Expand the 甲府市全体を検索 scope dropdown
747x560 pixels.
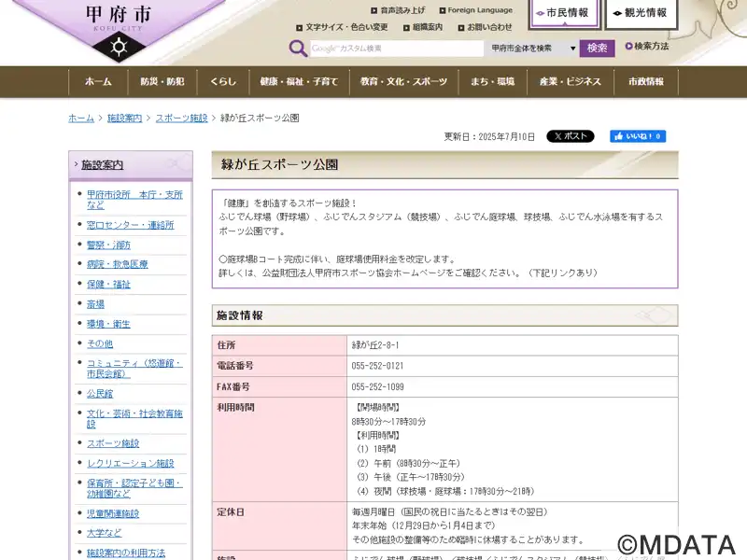[533, 49]
